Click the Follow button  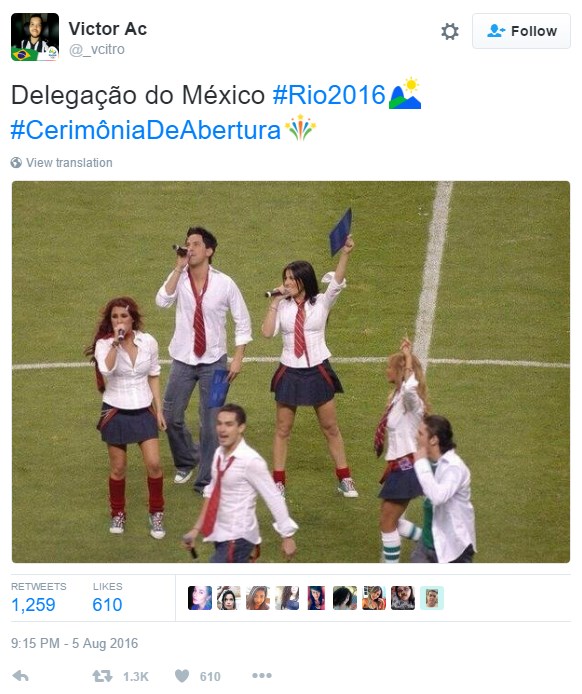tap(521, 31)
